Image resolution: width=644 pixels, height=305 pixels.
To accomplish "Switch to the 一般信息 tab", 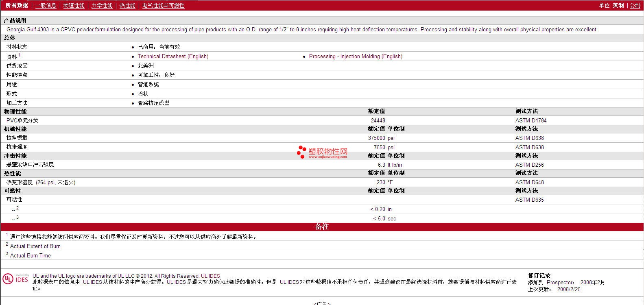I will [46, 5].
